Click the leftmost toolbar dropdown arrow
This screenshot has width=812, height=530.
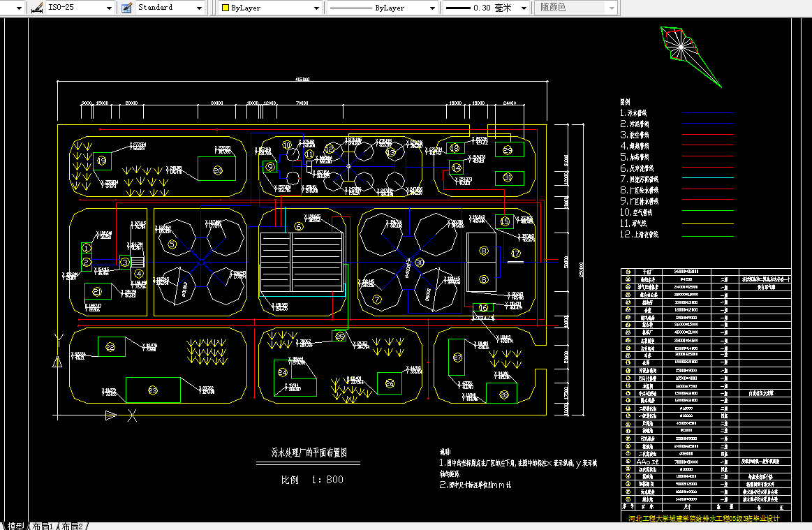pyautogui.click(x=19, y=8)
